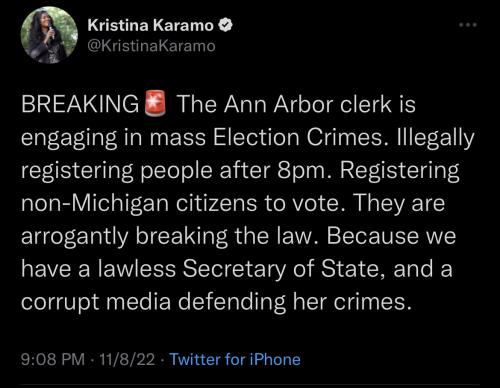The width and height of the screenshot is (500, 388).
Task: Click the 11/8/22 date
Action: pos(127,359)
